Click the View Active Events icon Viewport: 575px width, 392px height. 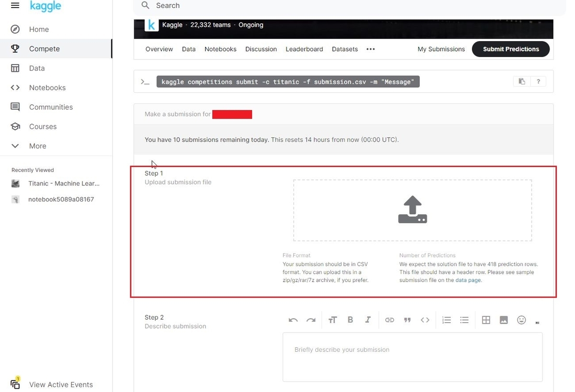(15, 383)
